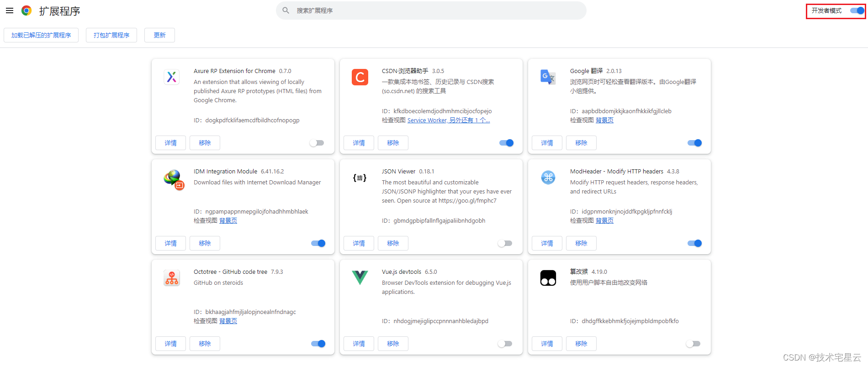This screenshot has height=366, width=868.
Task: Open 详情 for Vue.js devtools
Action: tap(359, 344)
